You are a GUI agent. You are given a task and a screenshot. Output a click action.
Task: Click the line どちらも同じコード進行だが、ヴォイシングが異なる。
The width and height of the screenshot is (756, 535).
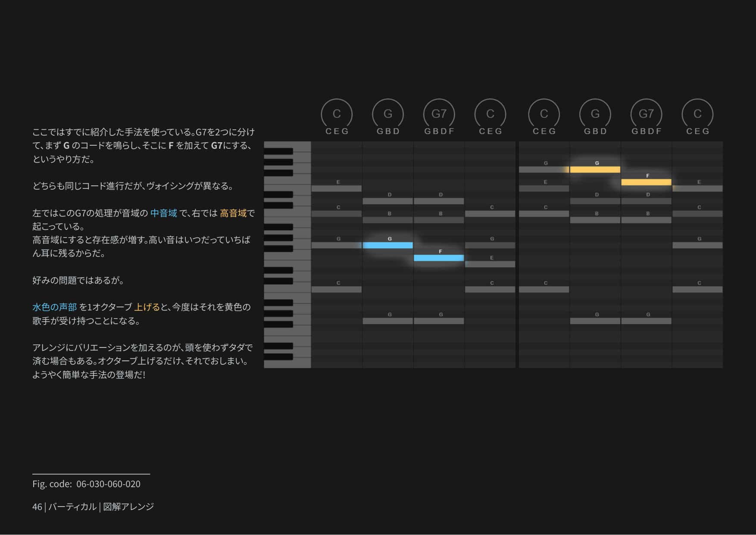pyautogui.click(x=134, y=186)
